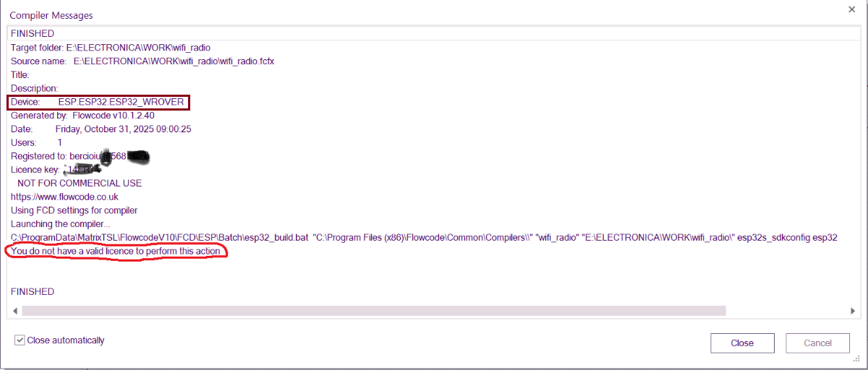
Task: Select the Launching the compiler line
Action: tap(61, 224)
